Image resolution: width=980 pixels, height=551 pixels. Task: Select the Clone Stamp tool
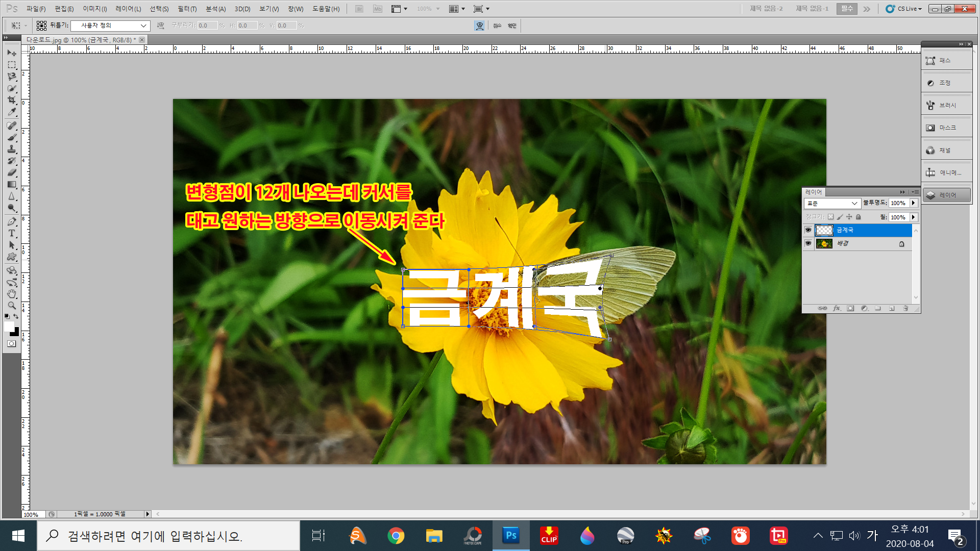coord(12,149)
